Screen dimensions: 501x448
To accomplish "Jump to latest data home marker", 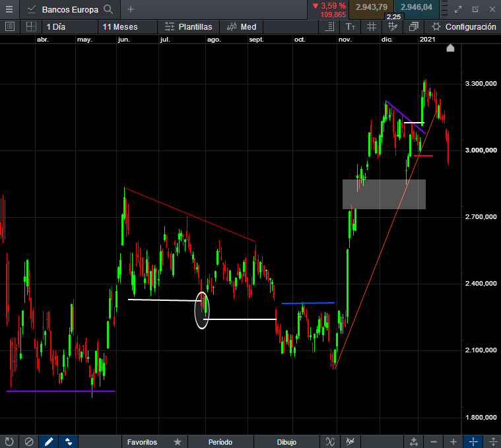I will click(450, 48).
